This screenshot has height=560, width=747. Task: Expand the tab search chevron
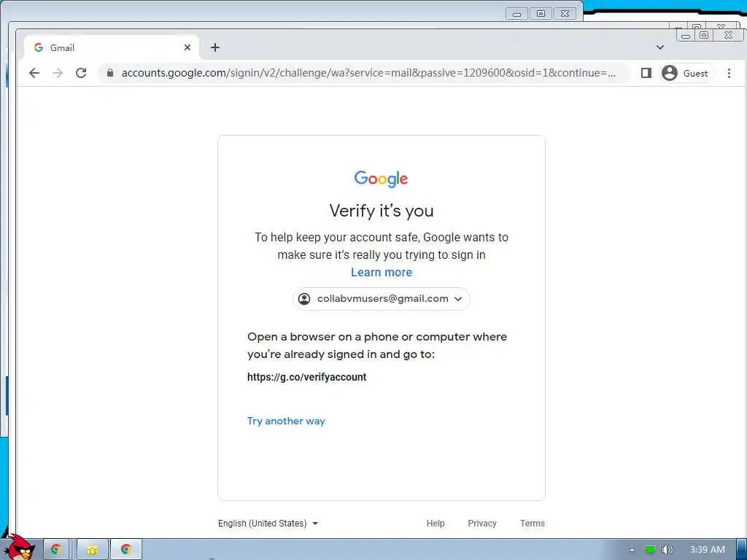coord(659,47)
